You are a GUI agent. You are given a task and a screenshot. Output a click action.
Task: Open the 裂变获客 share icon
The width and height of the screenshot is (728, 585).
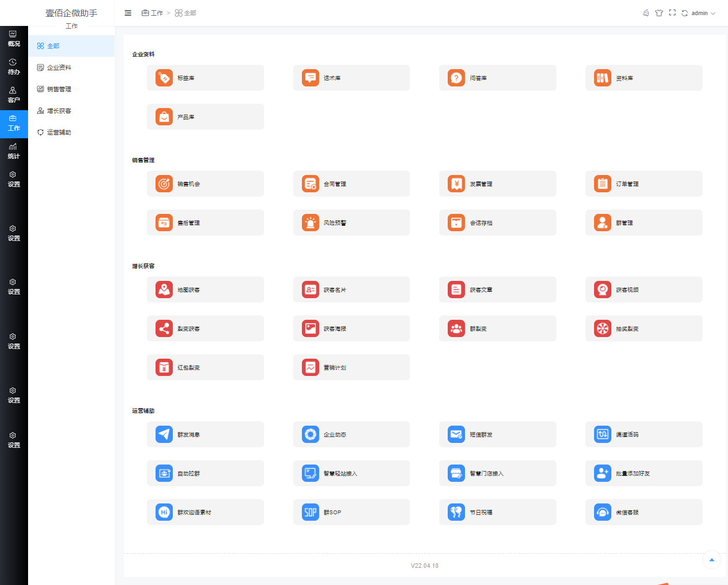pos(164,328)
